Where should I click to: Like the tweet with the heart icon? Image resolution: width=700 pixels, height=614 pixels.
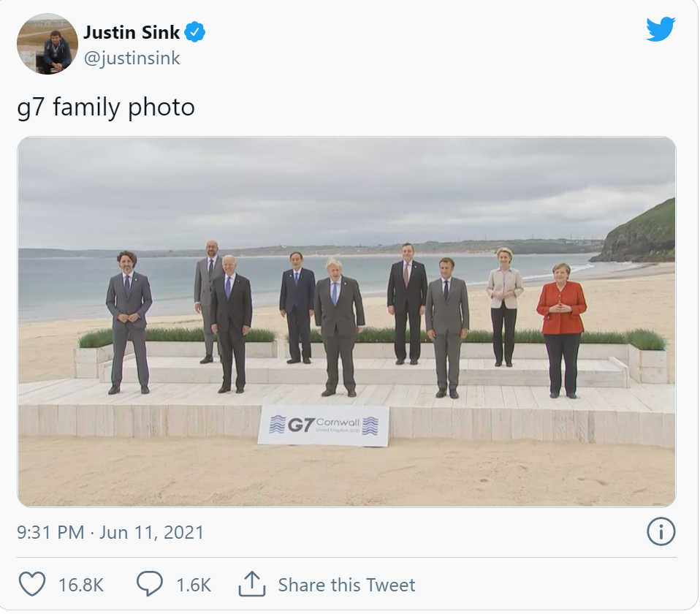point(31,584)
